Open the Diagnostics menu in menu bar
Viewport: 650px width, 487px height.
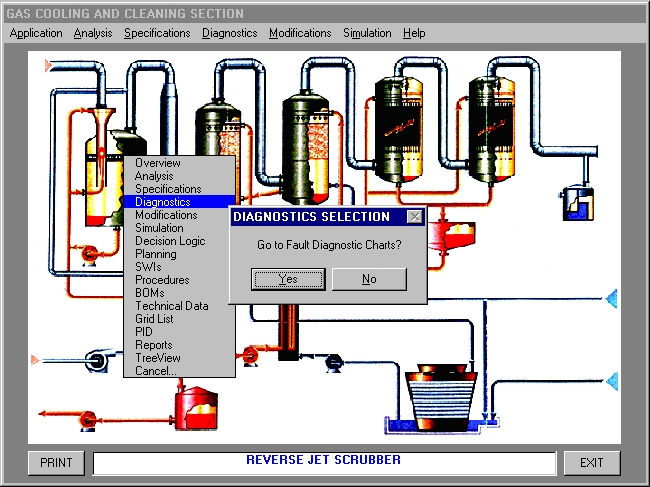point(230,33)
